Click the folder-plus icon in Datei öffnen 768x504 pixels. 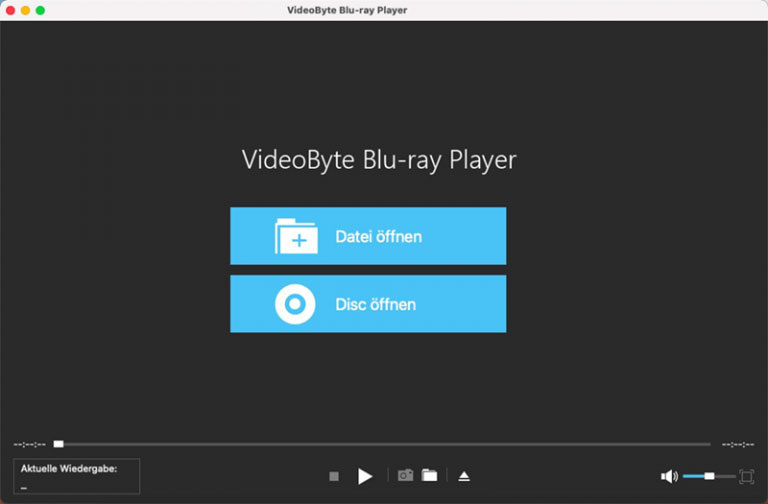[296, 236]
